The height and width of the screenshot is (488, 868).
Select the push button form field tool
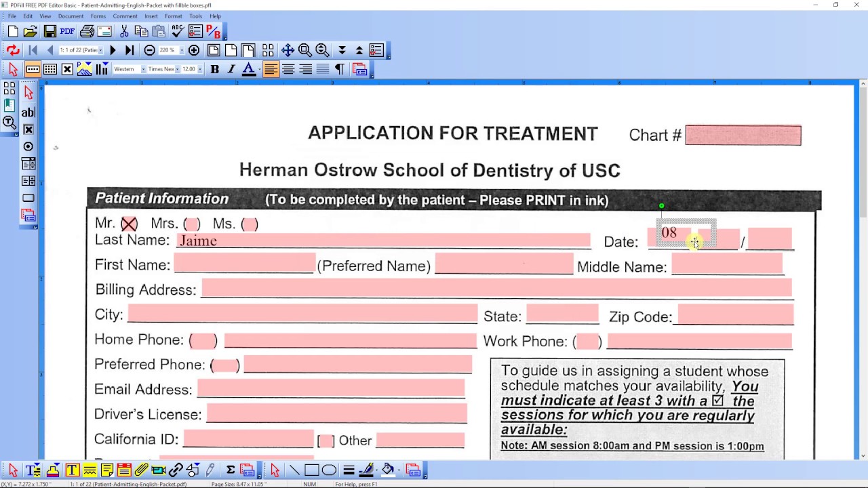[x=28, y=198]
